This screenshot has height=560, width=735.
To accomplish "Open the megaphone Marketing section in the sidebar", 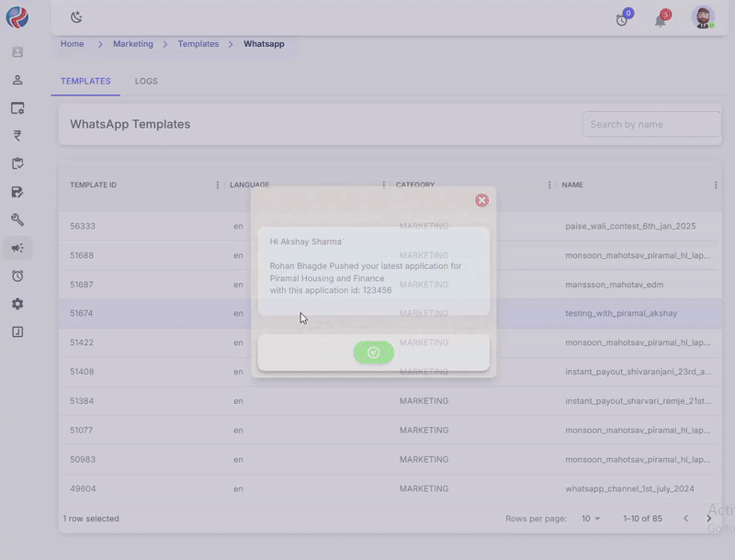I will pos(17,248).
